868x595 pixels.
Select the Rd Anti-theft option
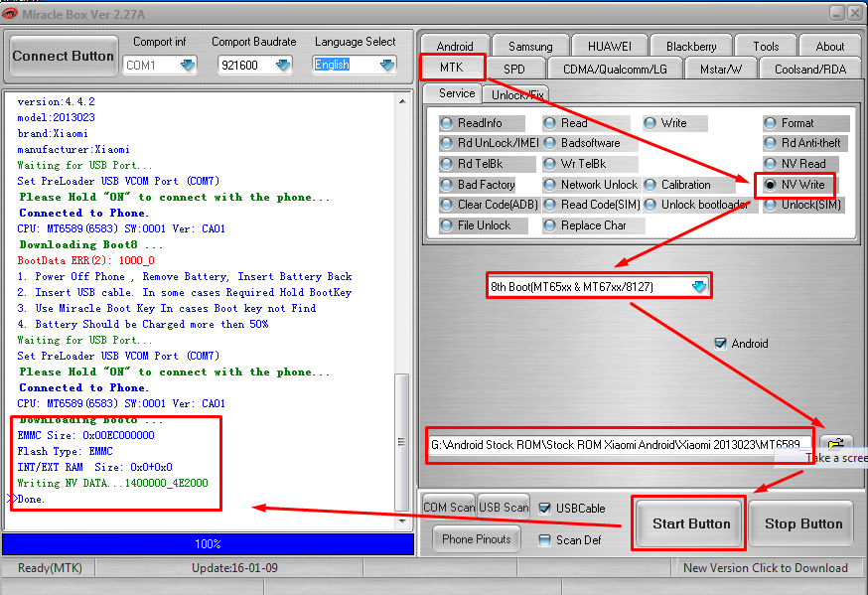click(x=770, y=143)
